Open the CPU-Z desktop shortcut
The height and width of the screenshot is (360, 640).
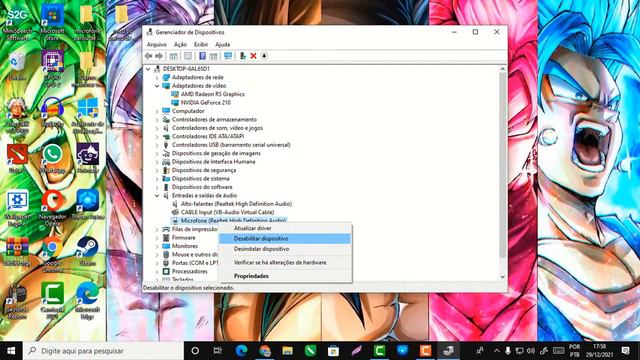52,69
